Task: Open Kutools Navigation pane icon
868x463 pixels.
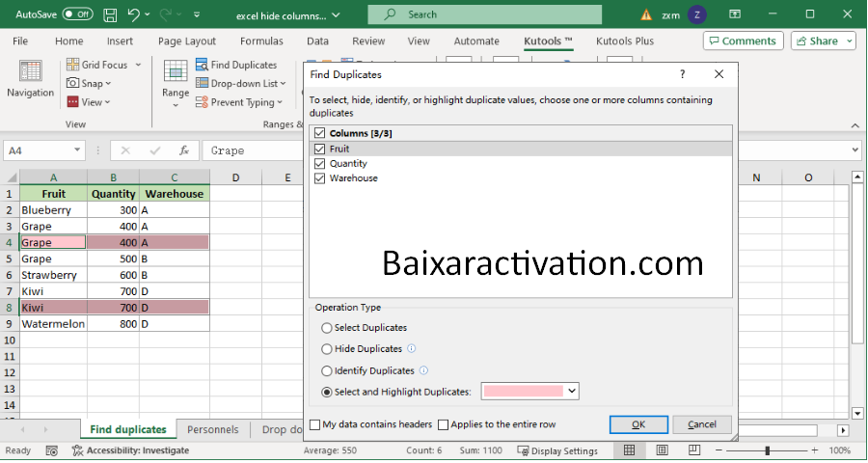Action: [31, 72]
